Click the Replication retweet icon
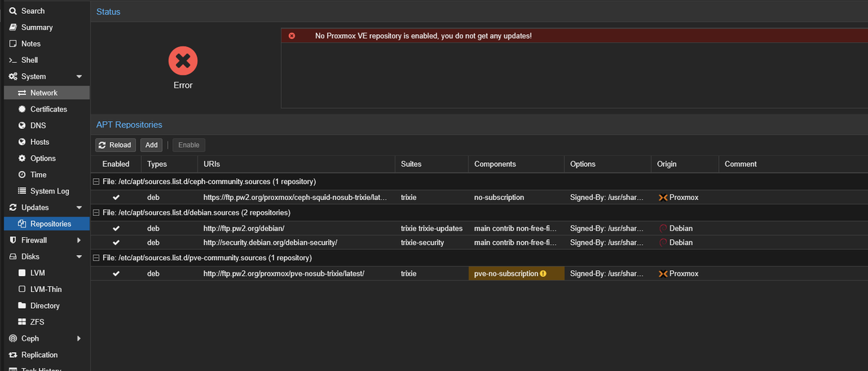The height and width of the screenshot is (371, 868). tap(13, 355)
